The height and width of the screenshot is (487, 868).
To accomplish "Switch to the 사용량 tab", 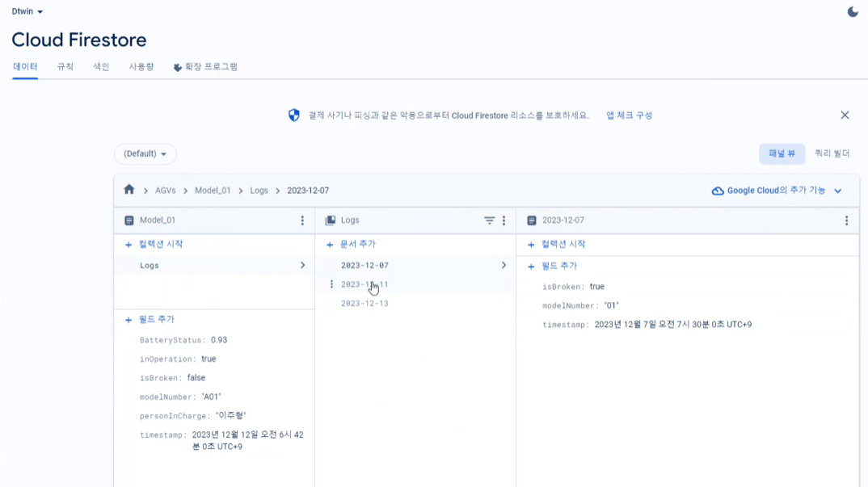I will [141, 66].
